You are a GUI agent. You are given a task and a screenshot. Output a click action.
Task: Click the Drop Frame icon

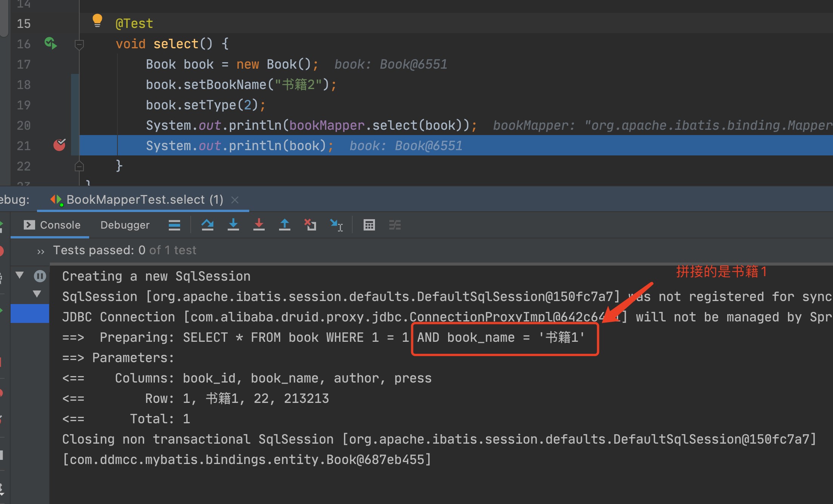pos(310,225)
